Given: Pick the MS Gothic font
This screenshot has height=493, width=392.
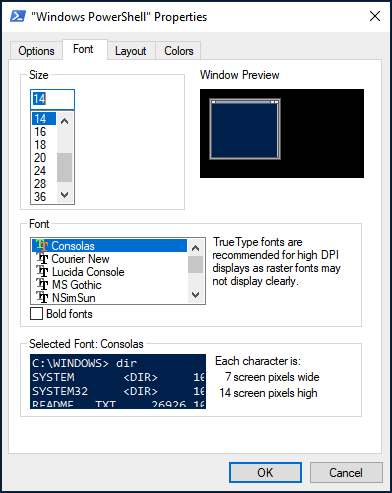Looking at the screenshot, I should pyautogui.click(x=109, y=285).
